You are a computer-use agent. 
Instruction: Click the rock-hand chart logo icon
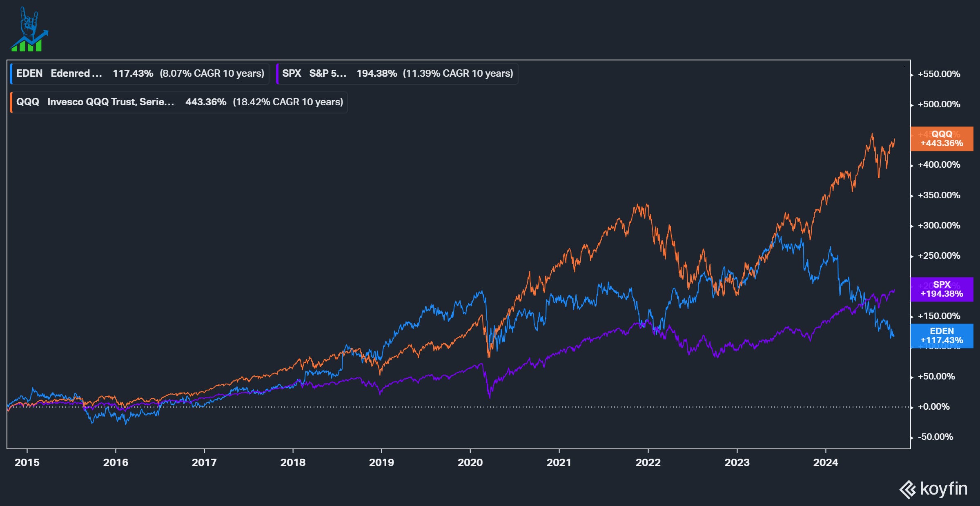pyautogui.click(x=29, y=29)
